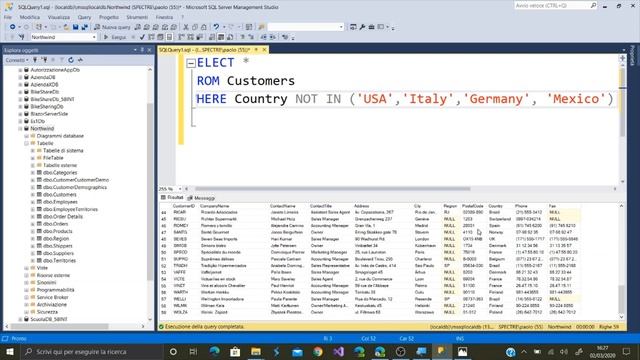Click the Paste toolbar icon
This screenshot has height=360, width=640.
pos(204,27)
